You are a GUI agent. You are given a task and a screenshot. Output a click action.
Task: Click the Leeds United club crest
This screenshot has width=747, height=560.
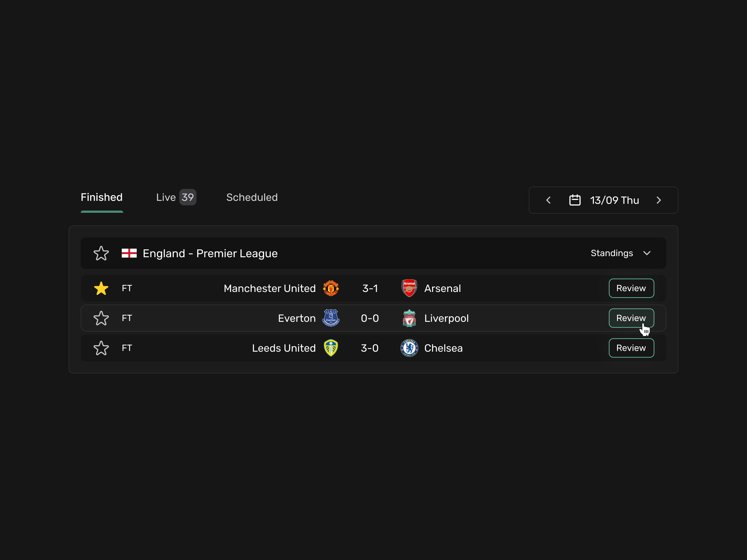331,348
